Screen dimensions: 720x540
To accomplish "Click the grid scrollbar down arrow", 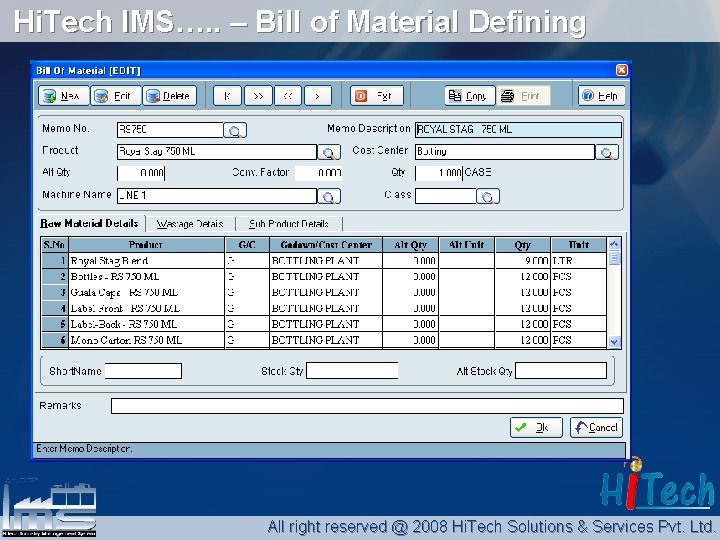I will [614, 342].
